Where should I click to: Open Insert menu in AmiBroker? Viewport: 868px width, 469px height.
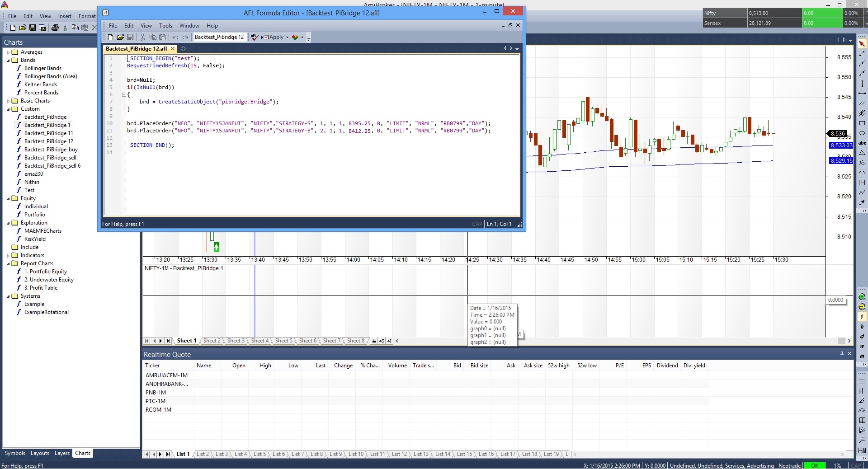65,16
